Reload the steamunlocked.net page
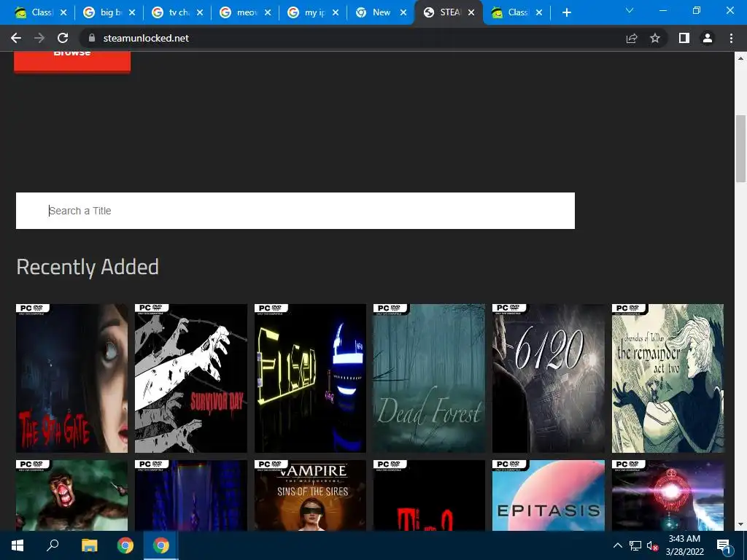This screenshot has height=560, width=747. point(63,38)
